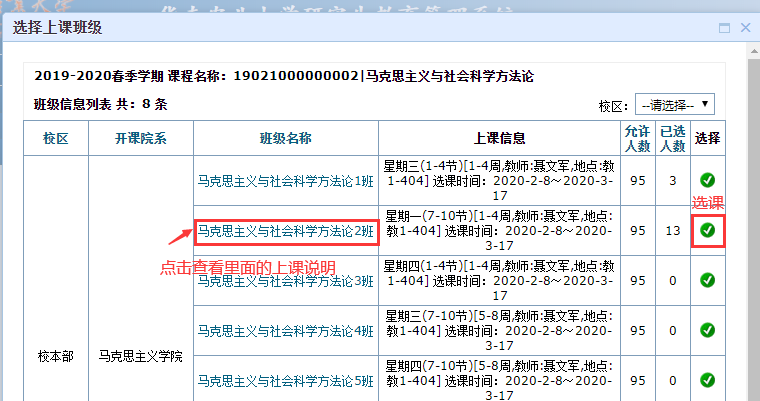
Task: Open the 马克思主义与社会科学方法论3班 link
Action: (286, 282)
